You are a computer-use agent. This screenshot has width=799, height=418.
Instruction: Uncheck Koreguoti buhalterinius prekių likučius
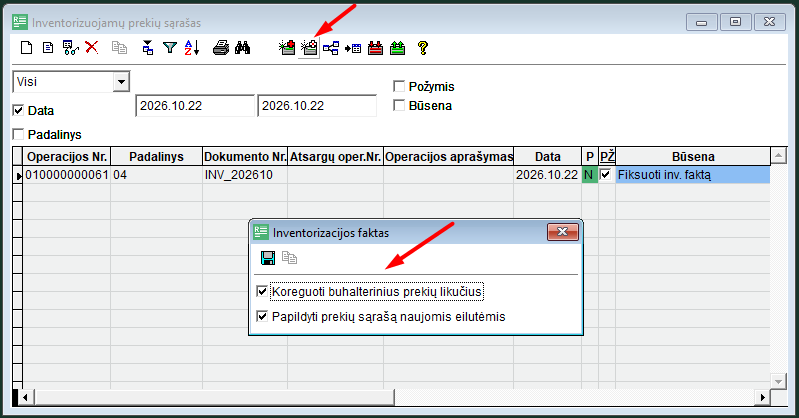click(x=262, y=292)
